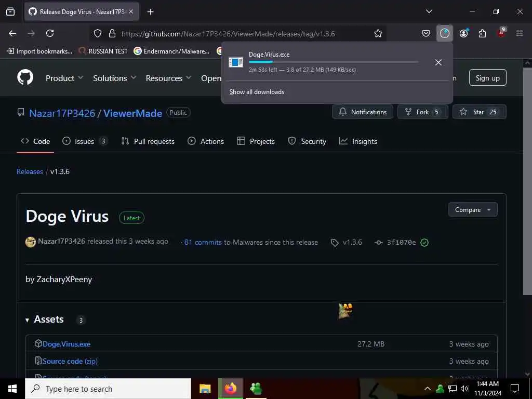The height and width of the screenshot is (399, 532).
Task: Open the Nazar17P3426 user profile link
Action: click(62, 113)
